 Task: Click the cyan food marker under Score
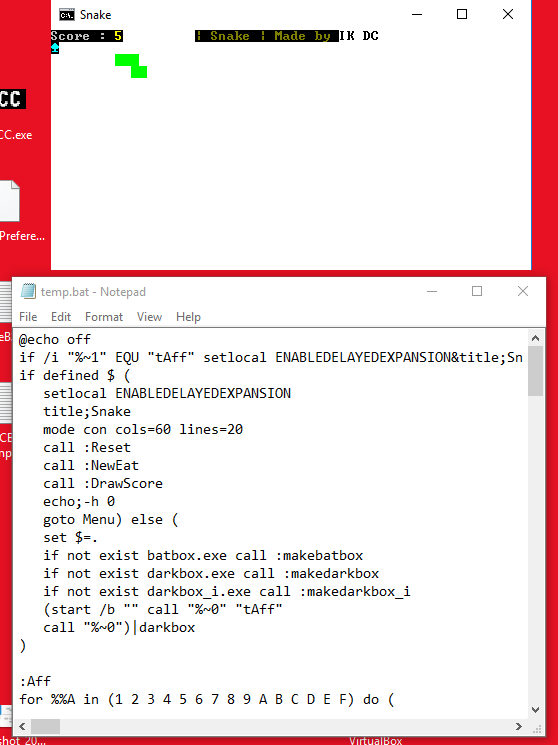pyautogui.click(x=55, y=48)
